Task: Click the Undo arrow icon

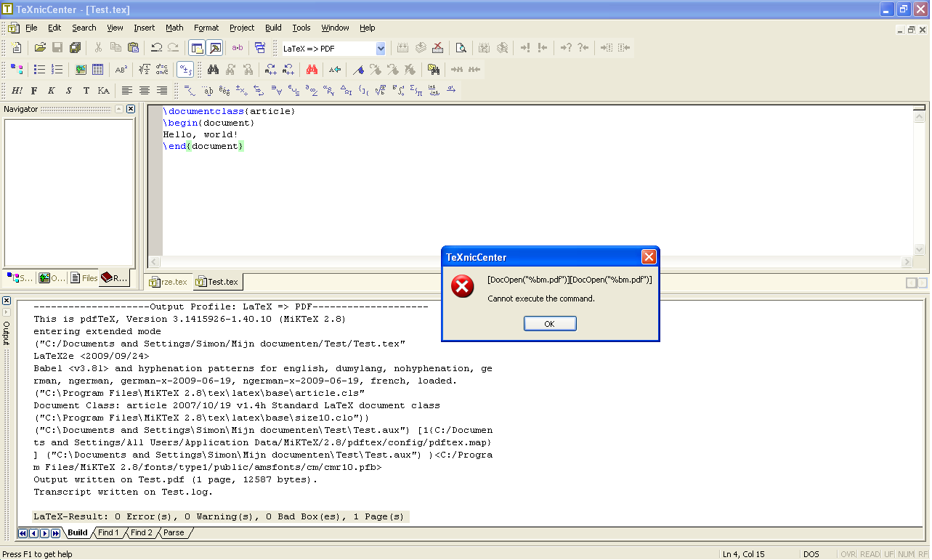Action: pyautogui.click(x=156, y=48)
